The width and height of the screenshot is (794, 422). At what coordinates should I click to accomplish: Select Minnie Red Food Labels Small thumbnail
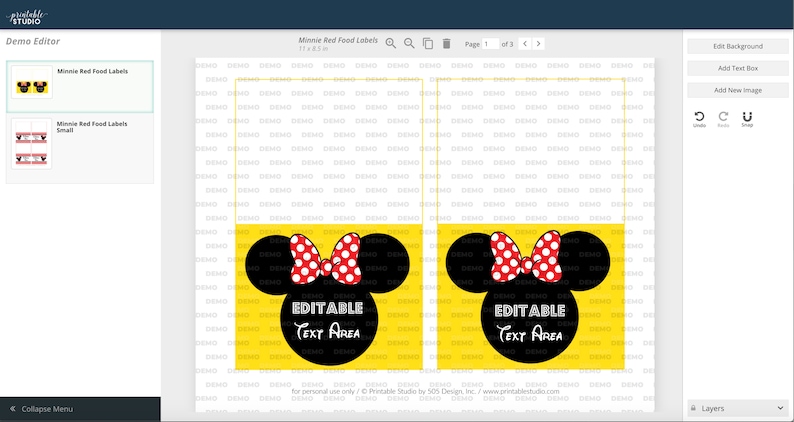click(x=31, y=144)
